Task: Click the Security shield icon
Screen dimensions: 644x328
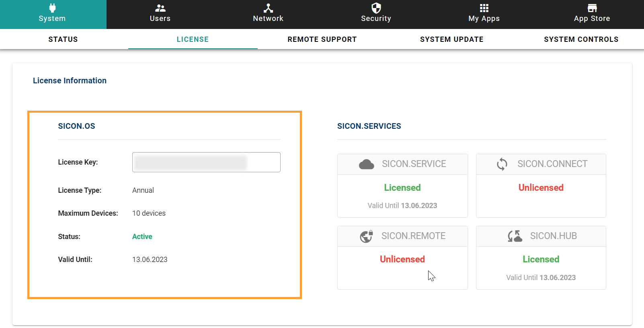Action: tap(376, 8)
